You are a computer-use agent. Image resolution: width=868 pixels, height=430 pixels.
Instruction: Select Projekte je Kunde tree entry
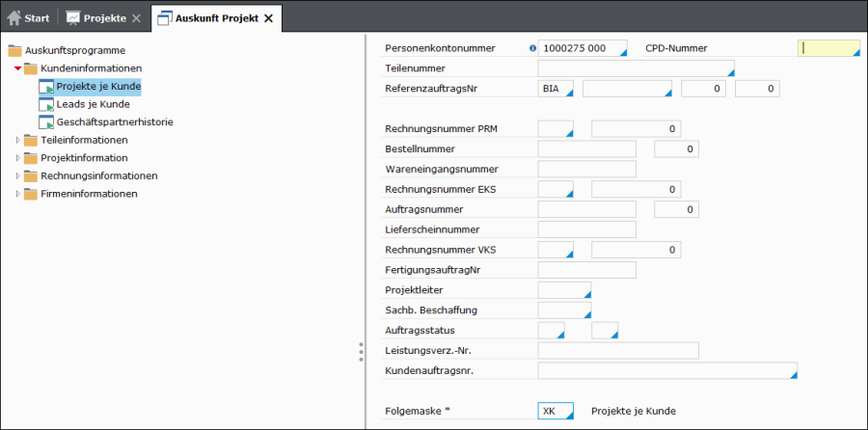98,87
